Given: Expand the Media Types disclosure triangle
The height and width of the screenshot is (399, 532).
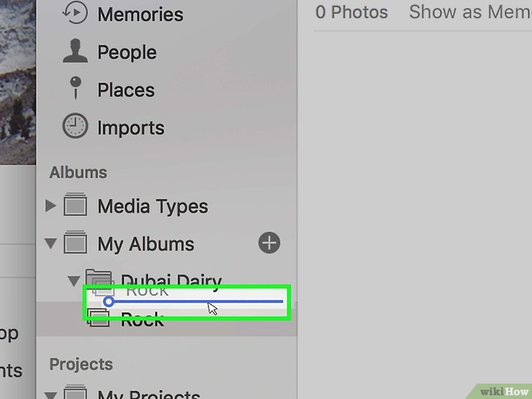Looking at the screenshot, I should (50, 206).
